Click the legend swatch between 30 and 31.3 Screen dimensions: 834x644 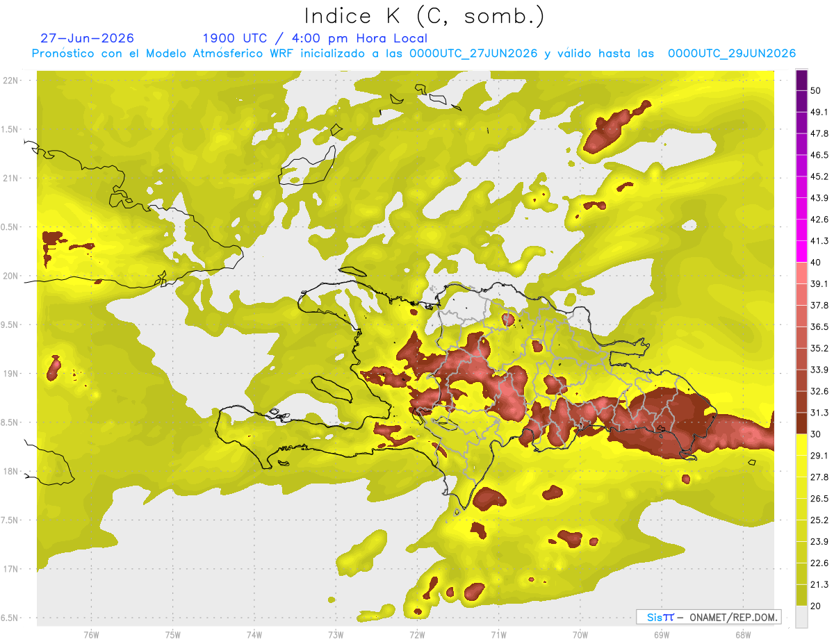[801, 423]
